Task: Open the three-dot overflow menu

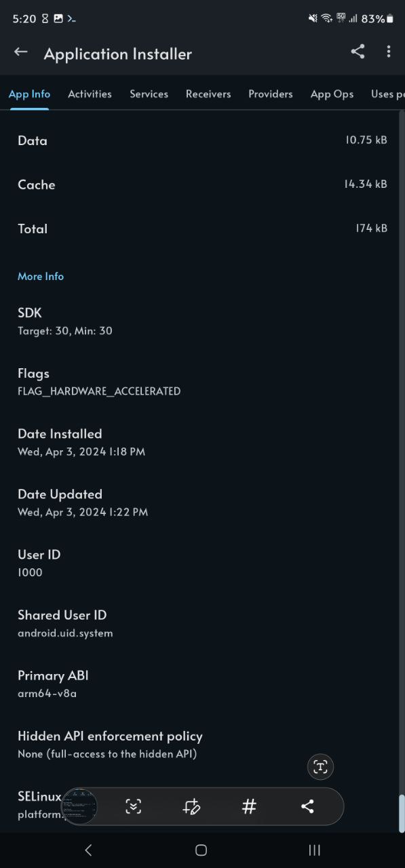Action: coord(389,52)
